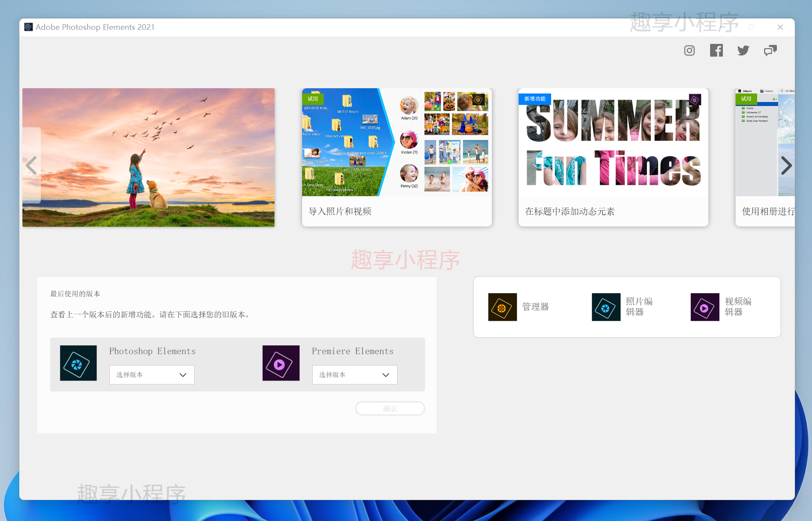The image size is (812, 521).
Task: Click the Photoshop Elements label text
Action: [152, 351]
